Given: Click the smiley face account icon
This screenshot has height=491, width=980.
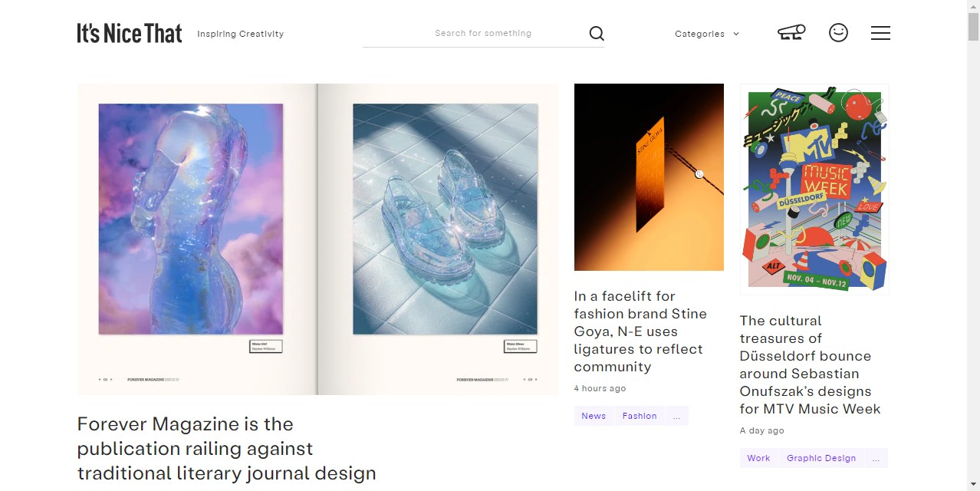Looking at the screenshot, I should tap(838, 32).
